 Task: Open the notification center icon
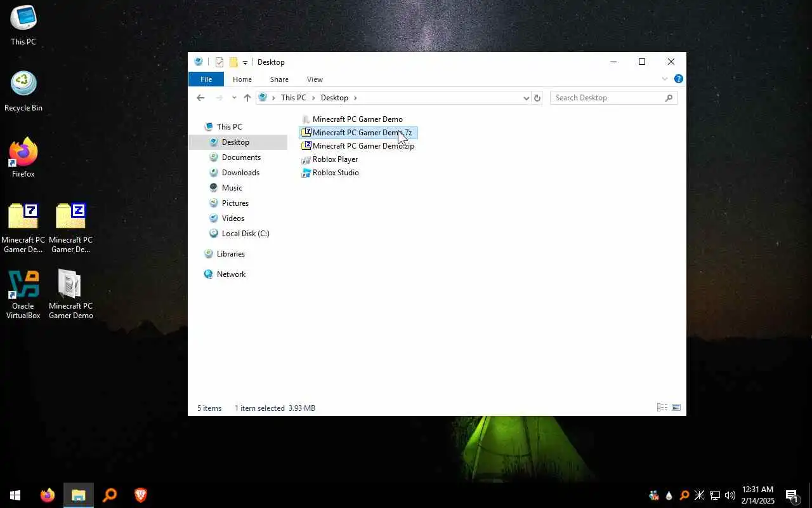pos(792,495)
